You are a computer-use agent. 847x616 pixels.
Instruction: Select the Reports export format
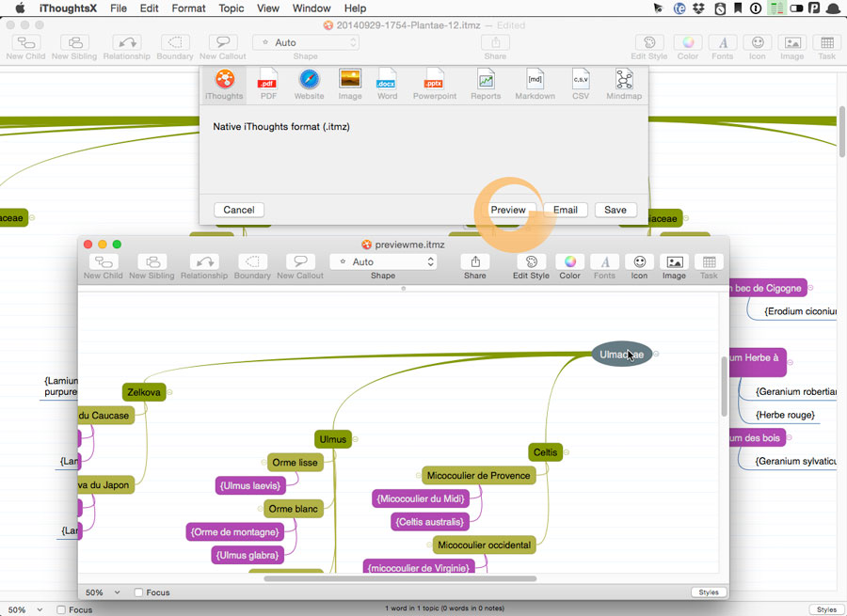coord(486,85)
